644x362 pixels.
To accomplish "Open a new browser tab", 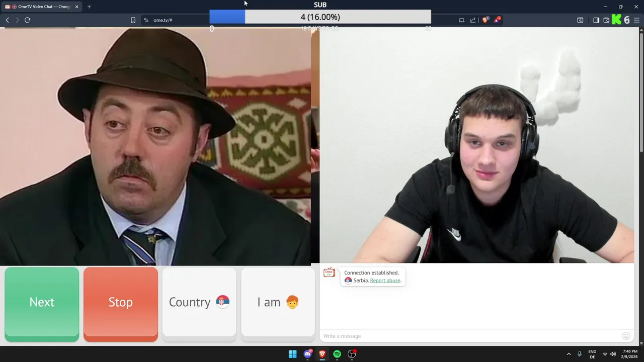I will pos(89,7).
